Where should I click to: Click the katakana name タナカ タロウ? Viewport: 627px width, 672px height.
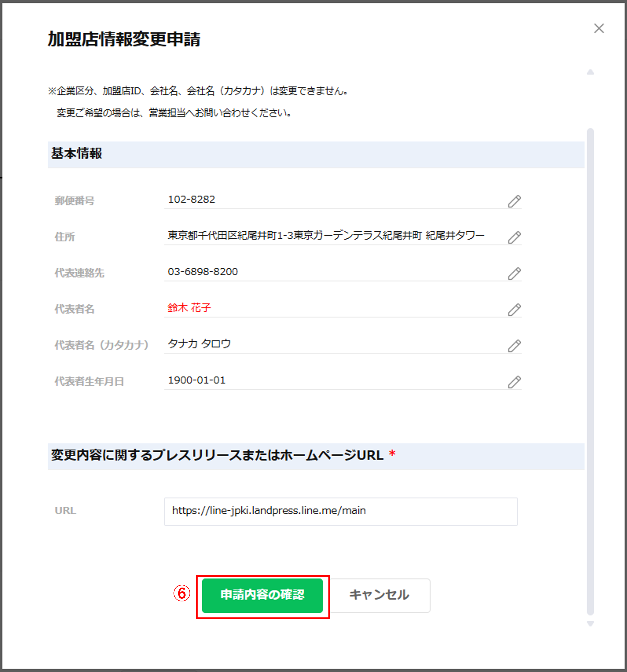point(199,344)
